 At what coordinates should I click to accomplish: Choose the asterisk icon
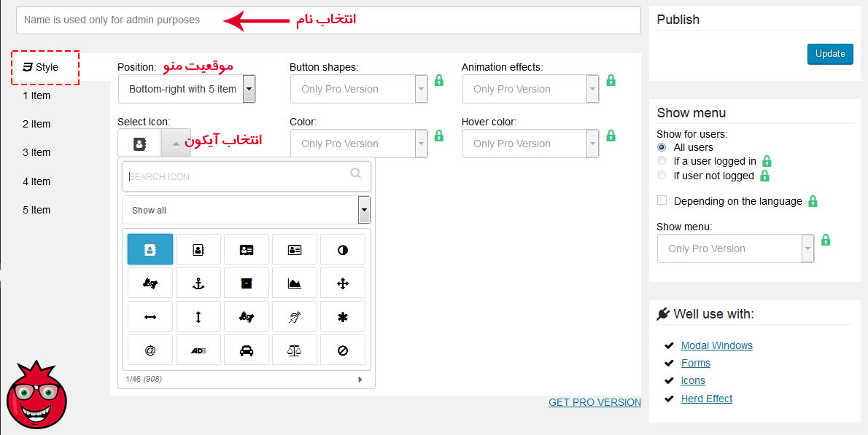click(x=343, y=316)
